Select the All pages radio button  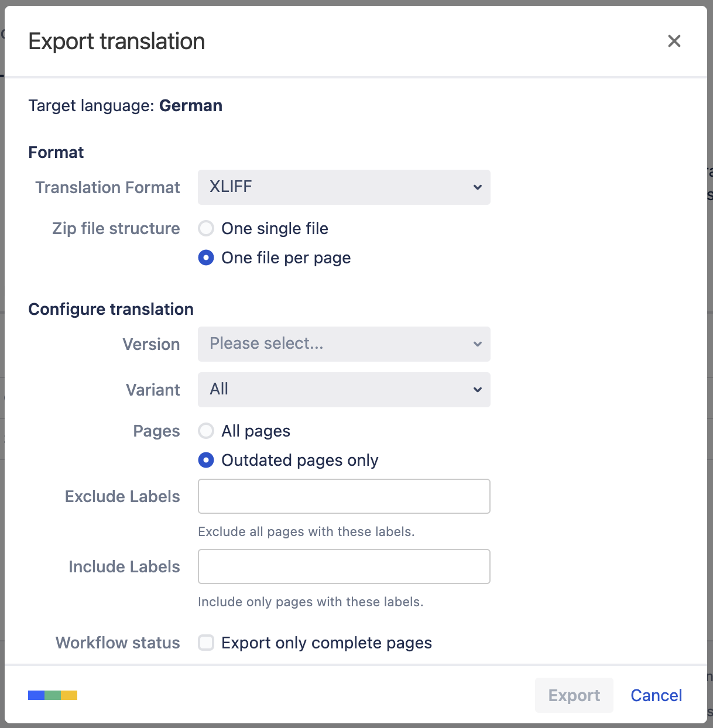(206, 431)
